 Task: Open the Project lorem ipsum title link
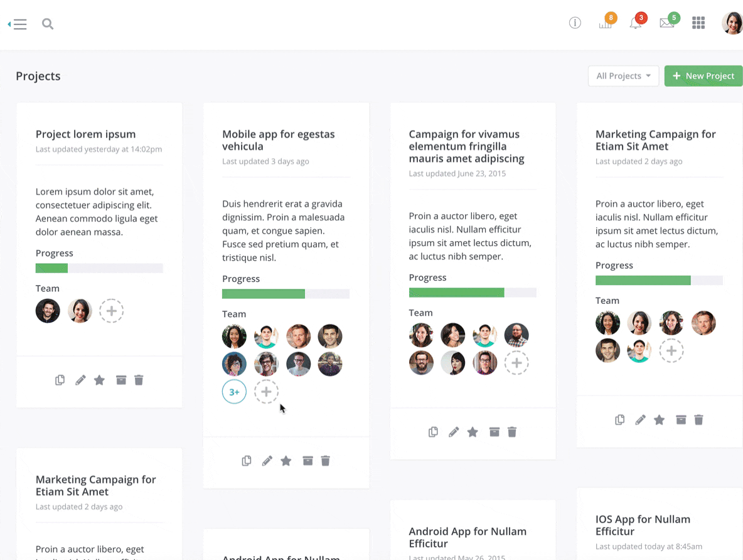point(85,134)
